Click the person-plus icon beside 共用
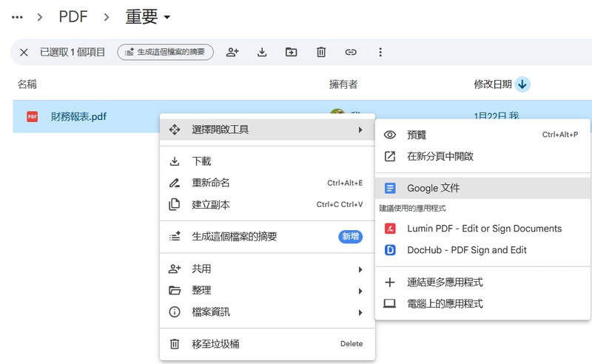The image size is (592, 364). click(x=175, y=269)
